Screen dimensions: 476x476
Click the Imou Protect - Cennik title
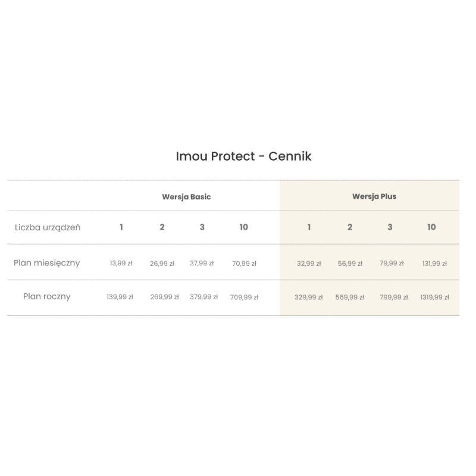tap(243, 156)
